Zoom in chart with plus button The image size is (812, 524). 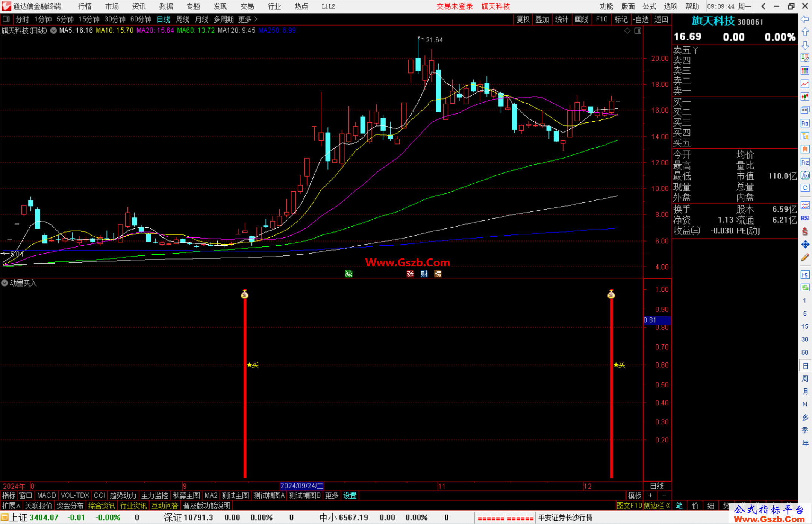[x=650, y=495]
